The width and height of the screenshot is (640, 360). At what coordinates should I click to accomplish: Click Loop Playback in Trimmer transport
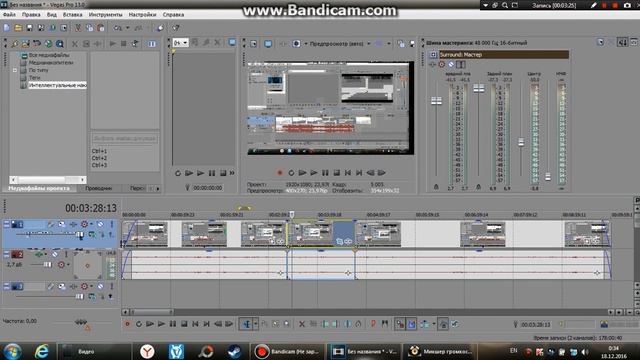(178, 173)
